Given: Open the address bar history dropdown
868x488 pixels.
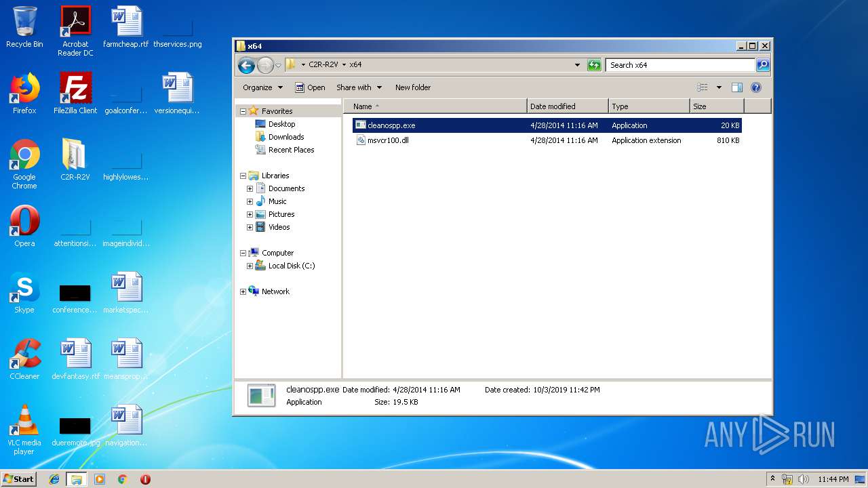Looking at the screenshot, I should [x=577, y=65].
